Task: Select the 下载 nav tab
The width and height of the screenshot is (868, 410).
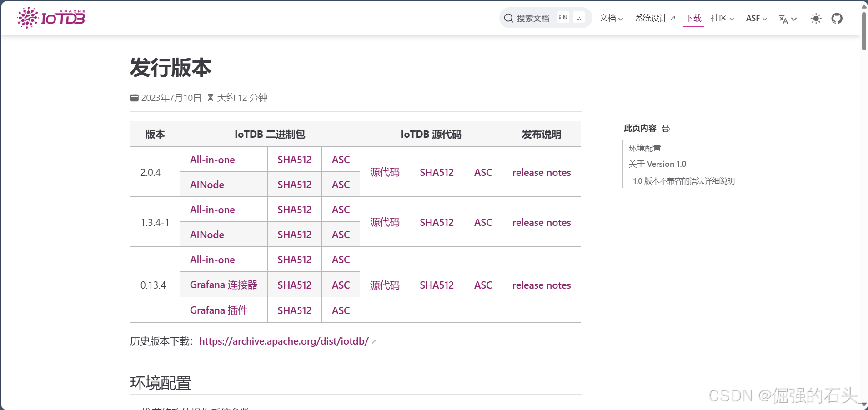Action: [693, 18]
